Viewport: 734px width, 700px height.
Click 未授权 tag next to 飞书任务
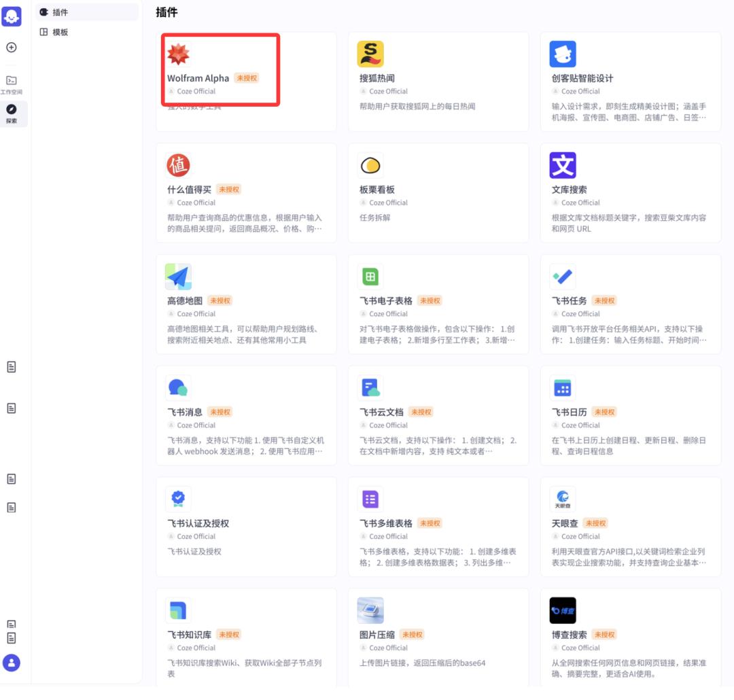point(604,300)
